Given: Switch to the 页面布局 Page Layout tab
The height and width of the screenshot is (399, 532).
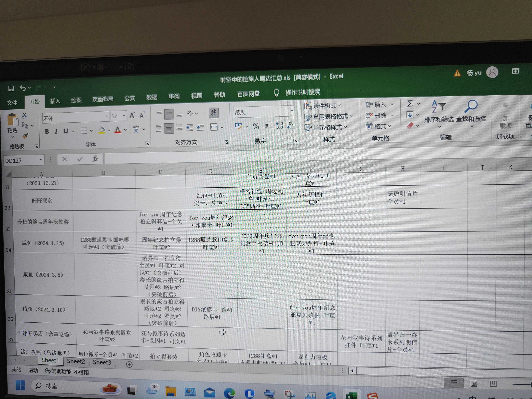Looking at the screenshot, I should [103, 99].
